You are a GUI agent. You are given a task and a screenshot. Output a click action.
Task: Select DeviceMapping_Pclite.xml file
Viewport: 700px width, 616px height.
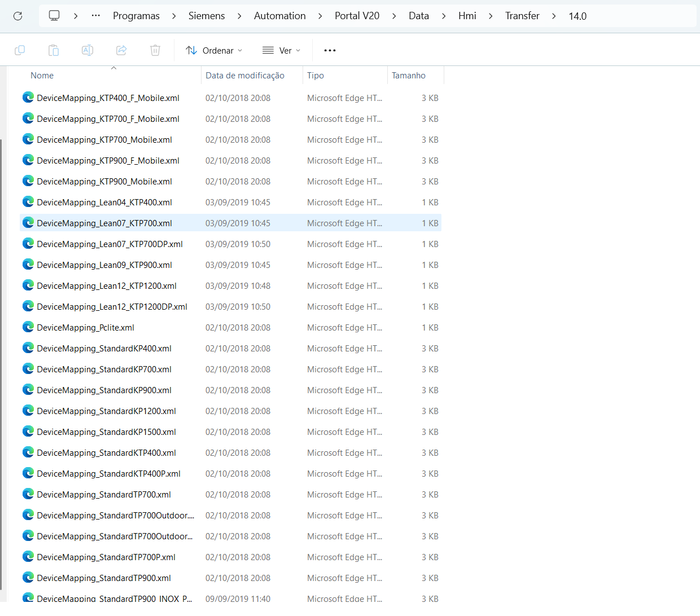[x=85, y=328]
